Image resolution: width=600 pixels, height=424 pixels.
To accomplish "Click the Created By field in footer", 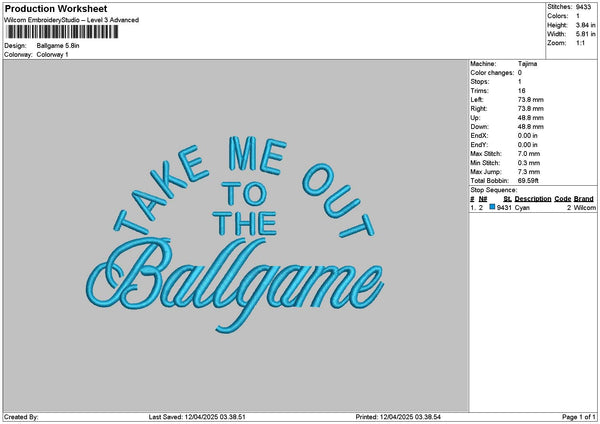I will pos(22,417).
